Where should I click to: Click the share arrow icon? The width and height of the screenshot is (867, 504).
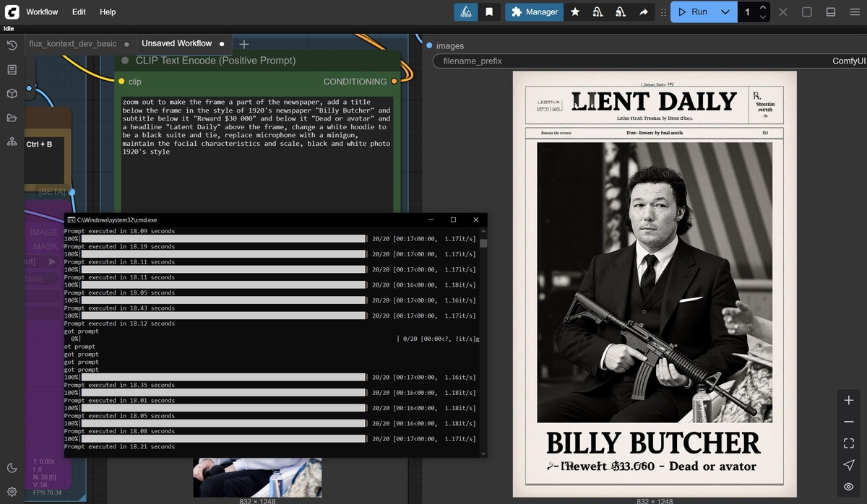tap(643, 12)
